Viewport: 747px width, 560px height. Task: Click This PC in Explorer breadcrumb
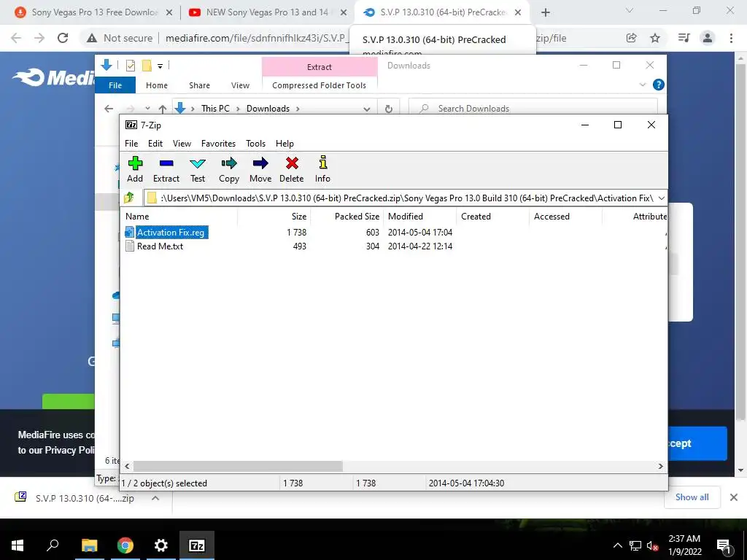click(215, 109)
